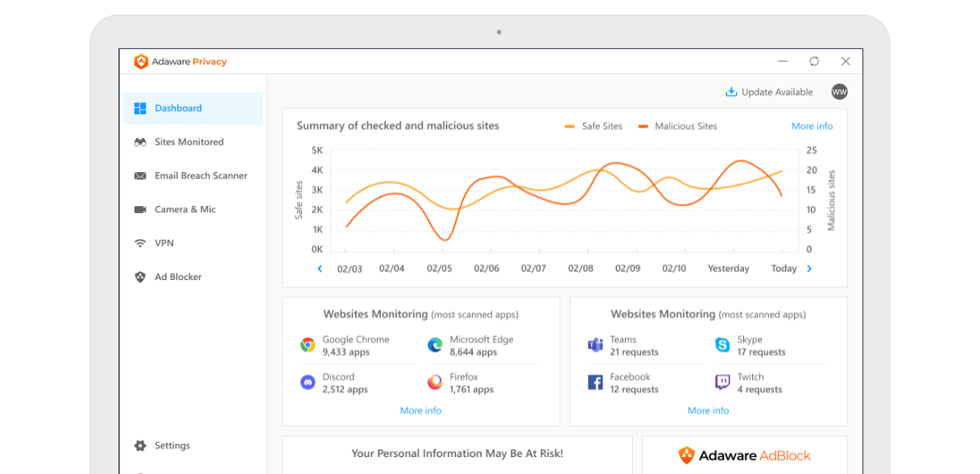
Task: Navigate to earlier dates with left chevron
Action: [319, 268]
